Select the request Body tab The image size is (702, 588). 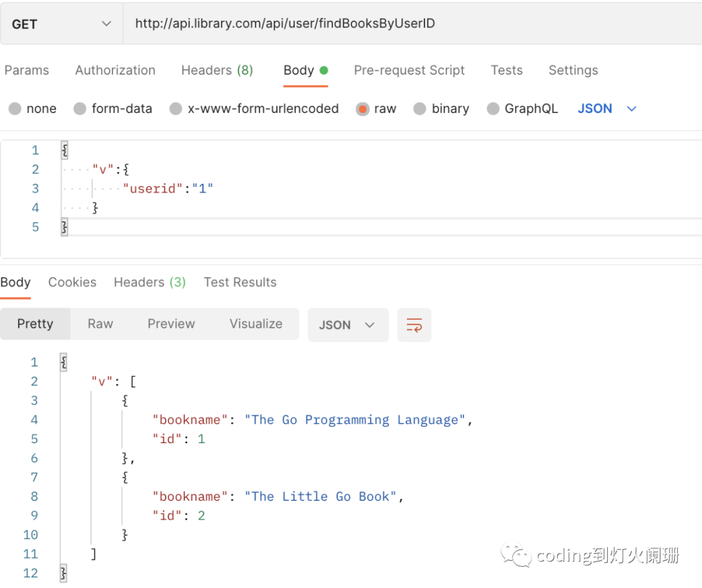[305, 70]
